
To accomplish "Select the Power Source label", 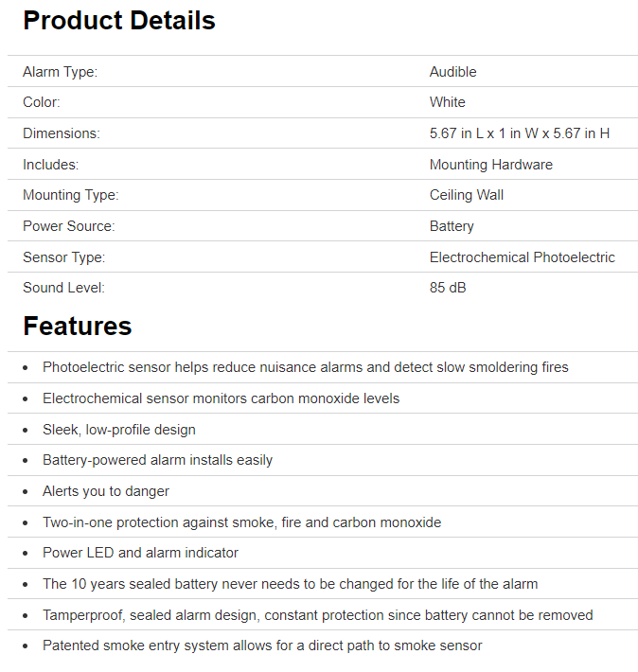I will pyautogui.click(x=68, y=226).
